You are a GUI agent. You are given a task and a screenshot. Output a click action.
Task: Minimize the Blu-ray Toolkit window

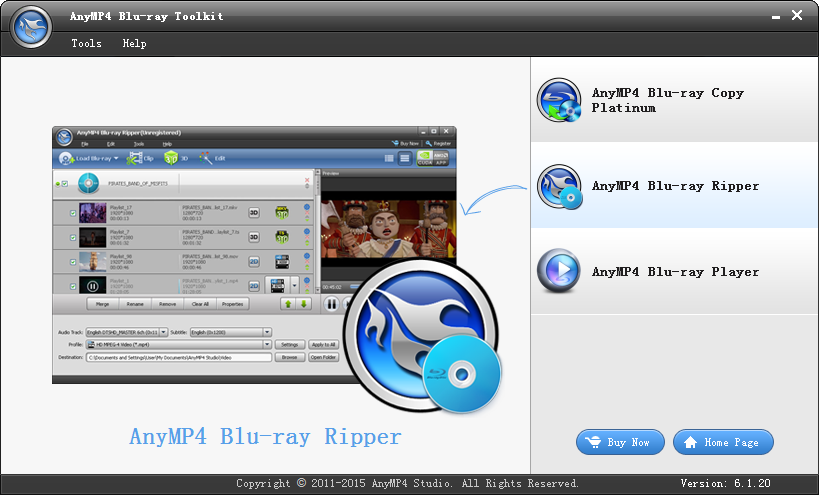[x=774, y=16]
